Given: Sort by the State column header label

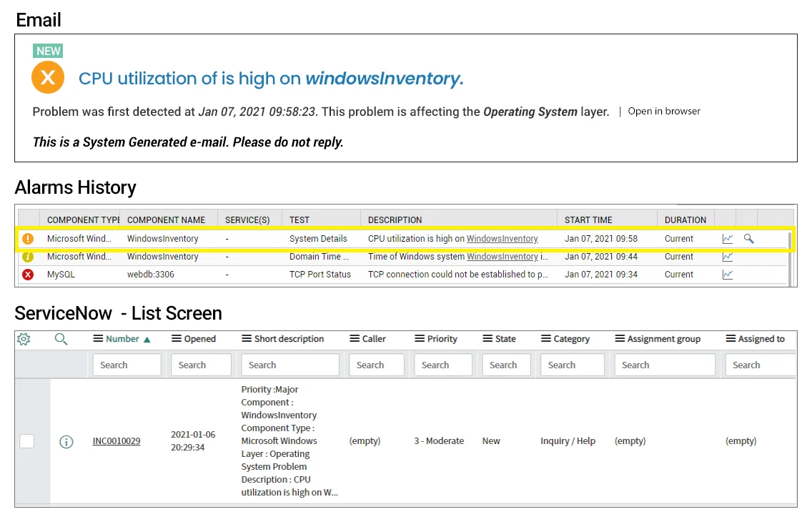Looking at the screenshot, I should tap(505, 339).
